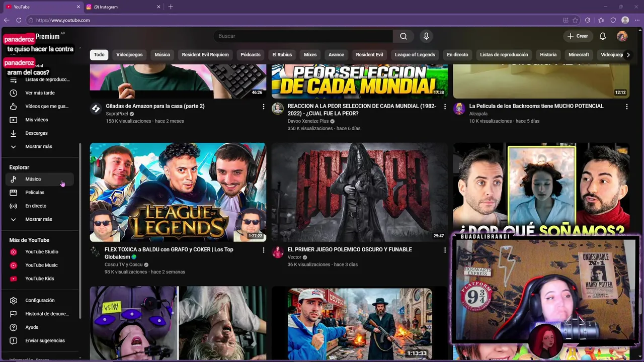Show more filter chips with right arrow
The height and width of the screenshot is (362, 644).
[628, 55]
